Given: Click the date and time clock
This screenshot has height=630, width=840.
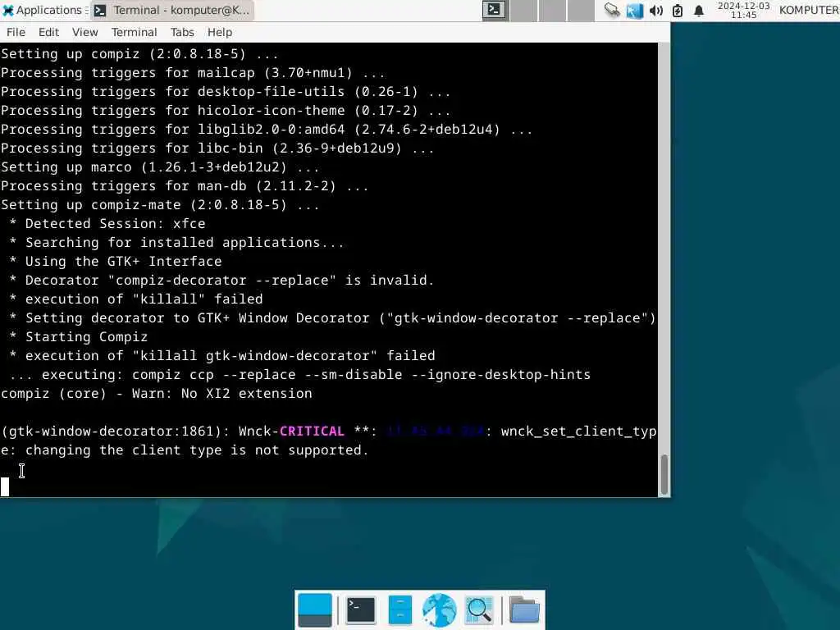Looking at the screenshot, I should 743,10.
